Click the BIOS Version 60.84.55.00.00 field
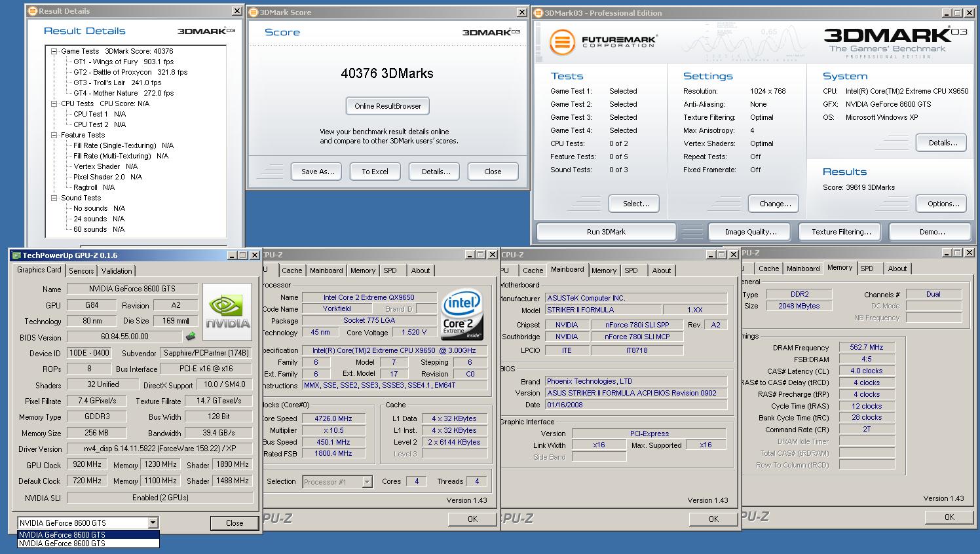Viewport: 980px width, 554px height. click(124, 337)
